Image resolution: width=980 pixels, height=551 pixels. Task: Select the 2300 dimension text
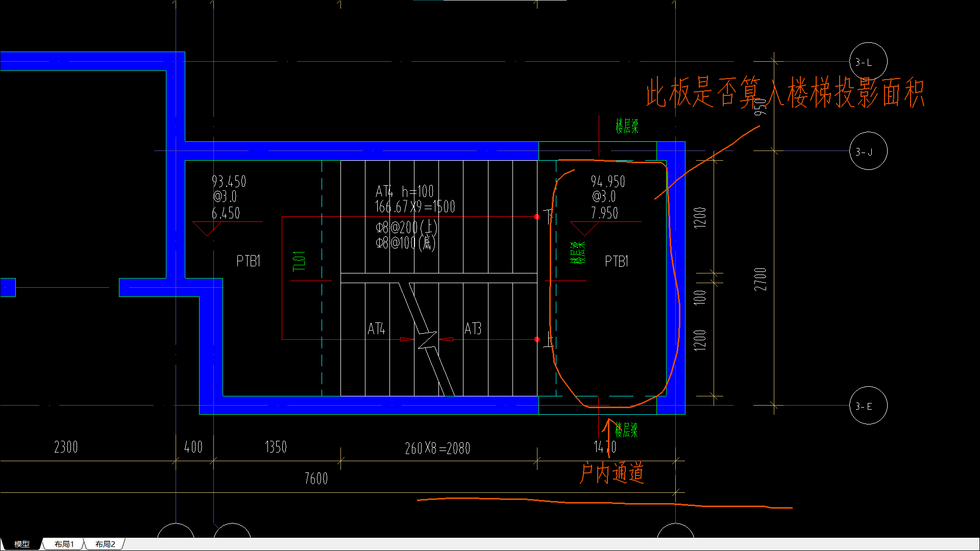(66, 447)
